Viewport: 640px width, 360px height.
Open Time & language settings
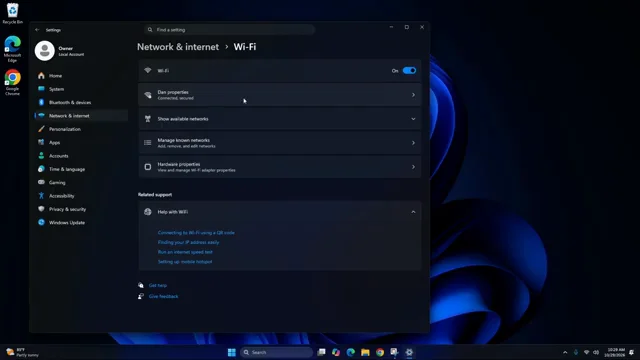(81, 169)
